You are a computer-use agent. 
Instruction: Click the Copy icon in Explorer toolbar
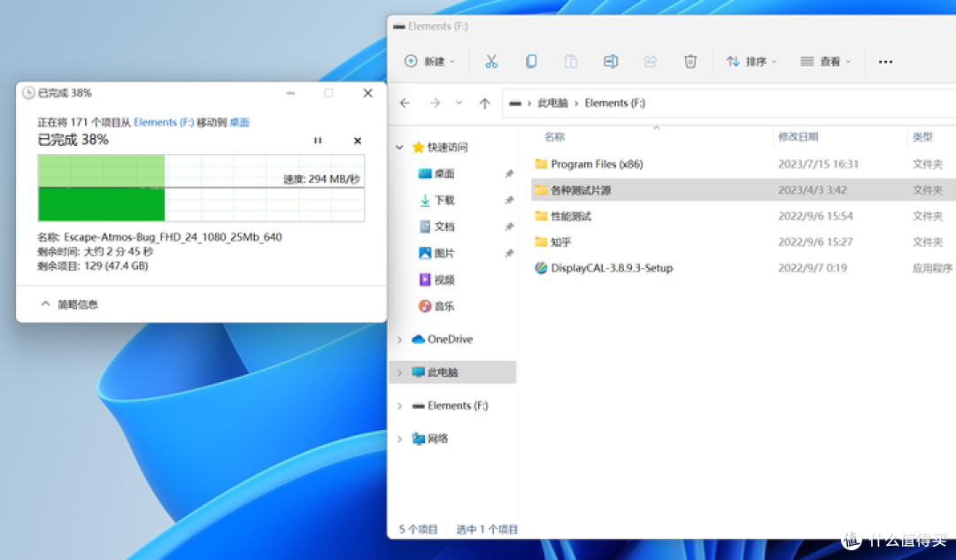click(x=531, y=62)
